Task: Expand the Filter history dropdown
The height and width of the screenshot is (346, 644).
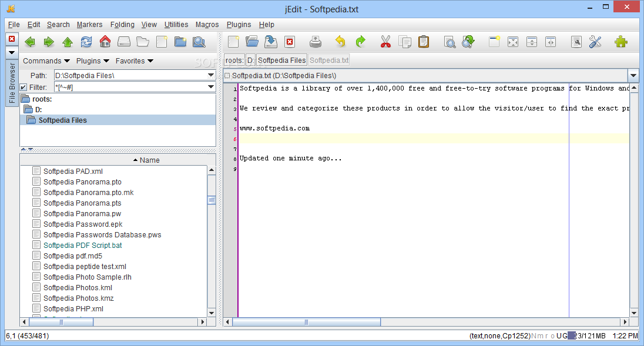Action: point(211,87)
